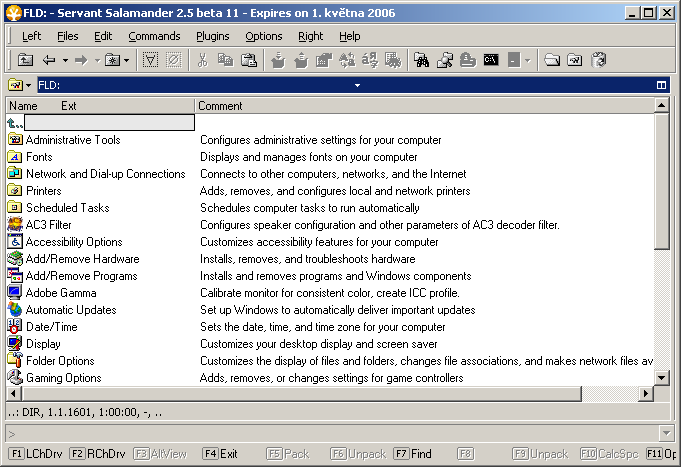The width and height of the screenshot is (681, 467).
Task: Open the Edit menu
Action: [103, 36]
